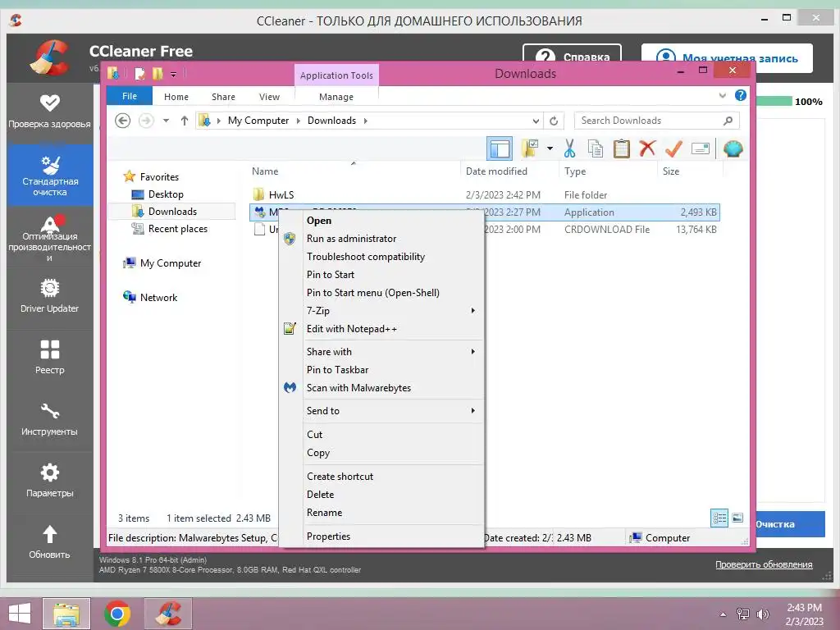Choose Troubleshoot compatibility

coord(381,257)
